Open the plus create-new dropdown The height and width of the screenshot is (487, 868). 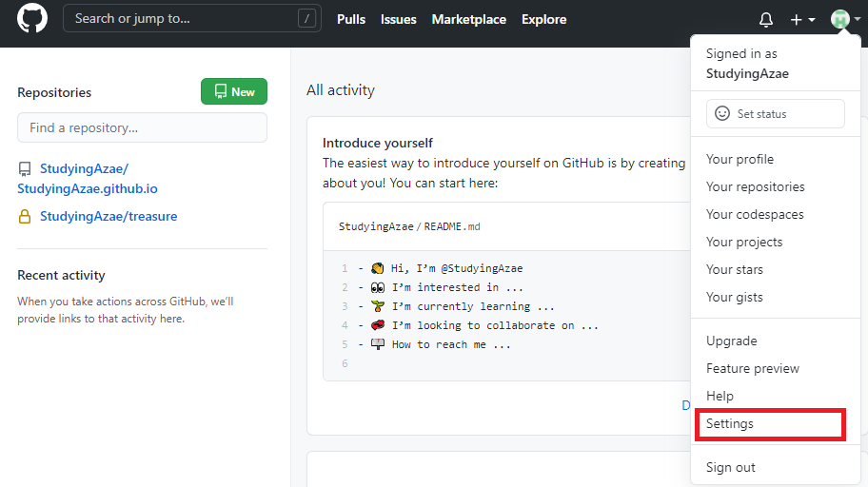tap(802, 20)
